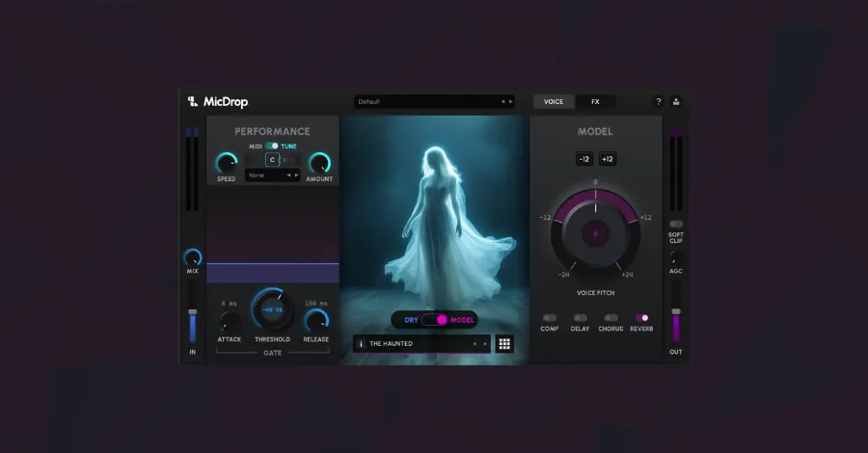
Task: Open The Haunted model selector
Action: click(x=421, y=343)
